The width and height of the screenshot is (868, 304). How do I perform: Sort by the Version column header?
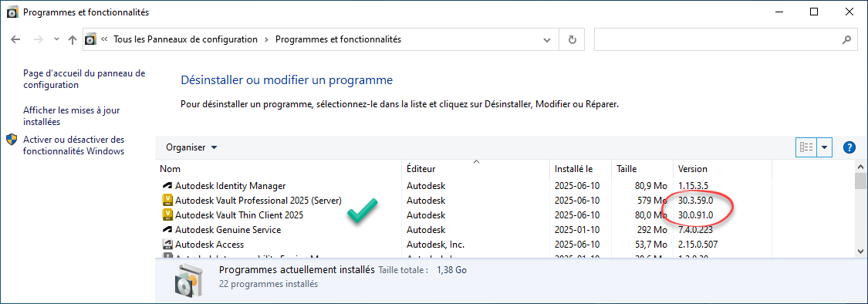pos(722,169)
